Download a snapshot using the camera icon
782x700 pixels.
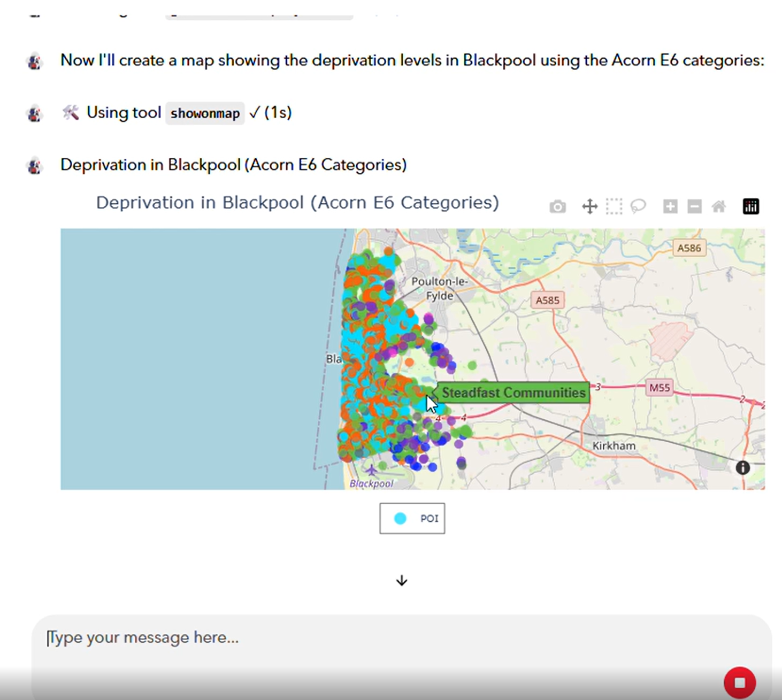click(557, 206)
